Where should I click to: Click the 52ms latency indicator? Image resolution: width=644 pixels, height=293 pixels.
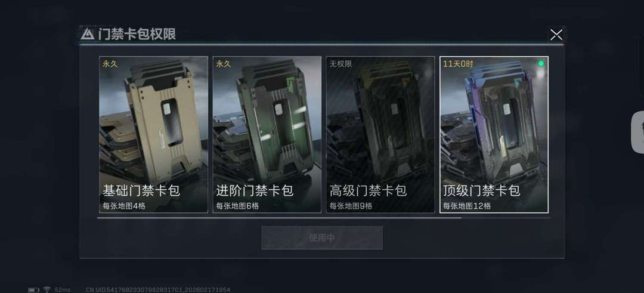[x=63, y=289]
